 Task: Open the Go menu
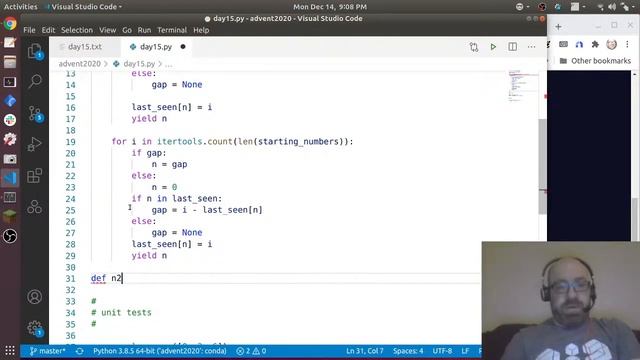click(x=127, y=30)
